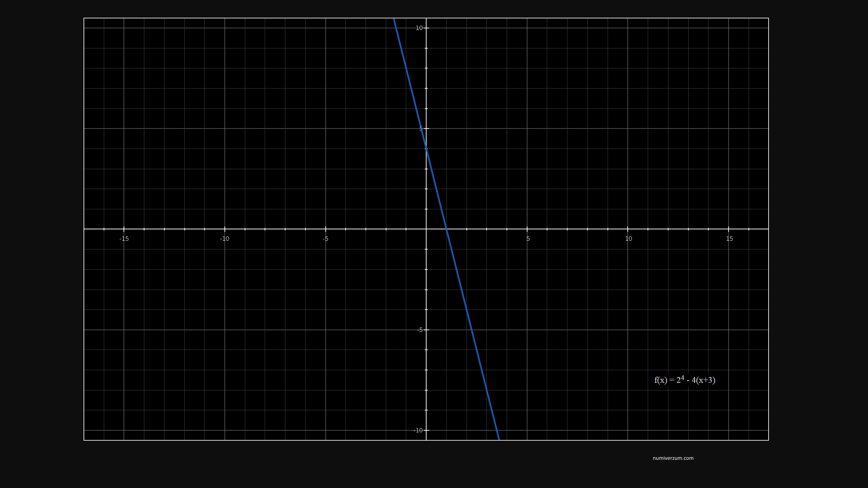Click the x-axis tick mark at 15
This screenshot has width=868, height=488.
point(728,229)
